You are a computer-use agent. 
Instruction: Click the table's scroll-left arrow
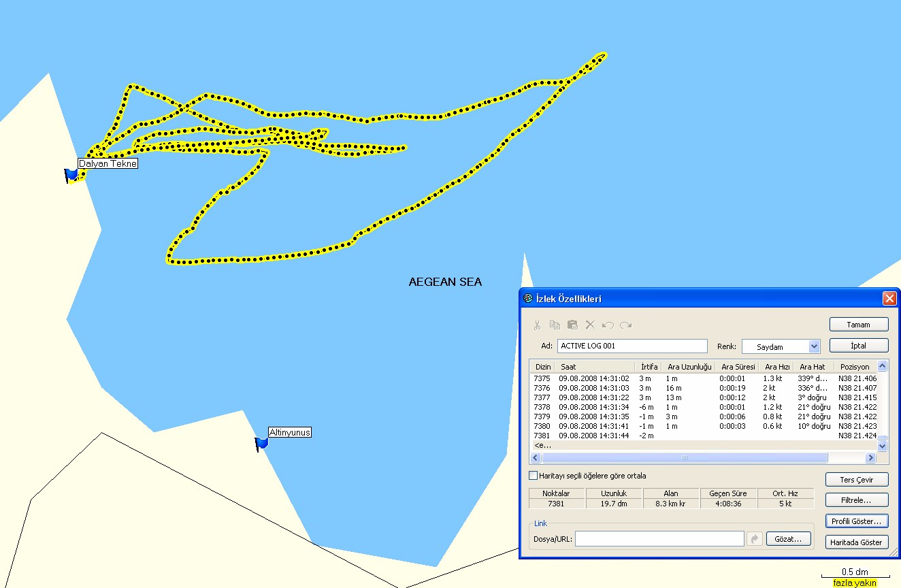(x=536, y=458)
